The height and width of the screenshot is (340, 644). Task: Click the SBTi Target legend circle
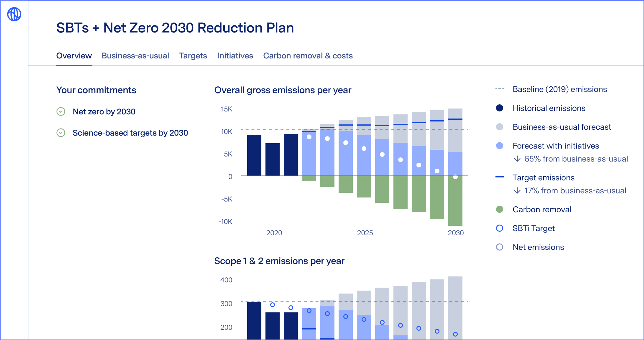coord(499,228)
